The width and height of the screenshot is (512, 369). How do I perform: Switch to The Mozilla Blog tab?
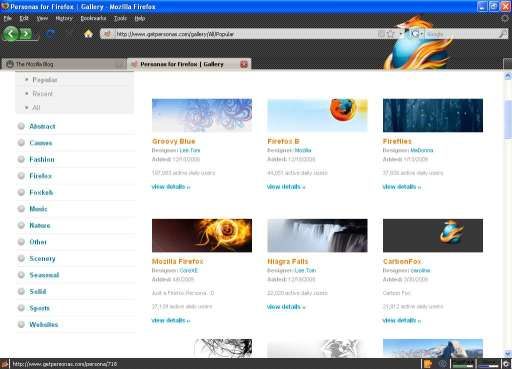point(63,64)
